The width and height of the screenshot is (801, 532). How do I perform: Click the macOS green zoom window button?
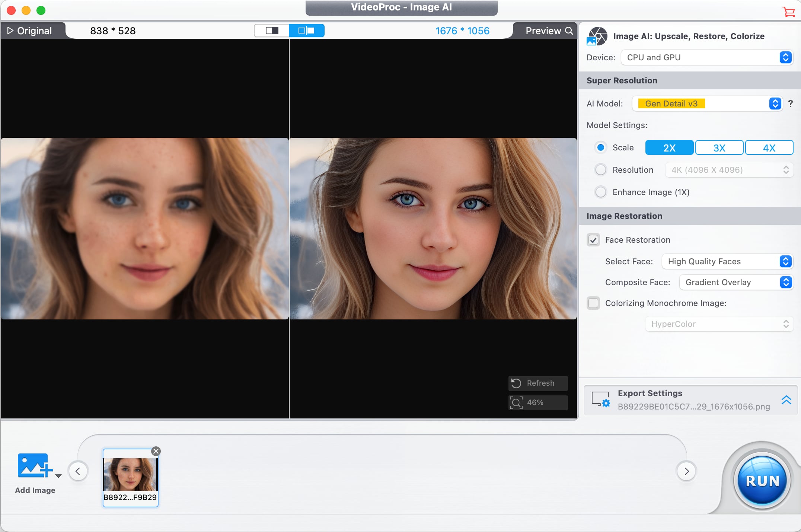click(41, 10)
